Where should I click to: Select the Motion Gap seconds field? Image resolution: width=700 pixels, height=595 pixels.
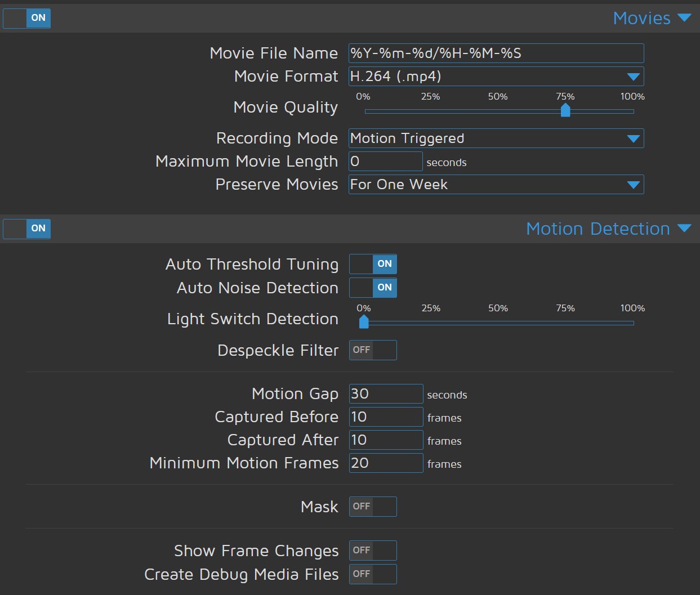click(x=385, y=393)
